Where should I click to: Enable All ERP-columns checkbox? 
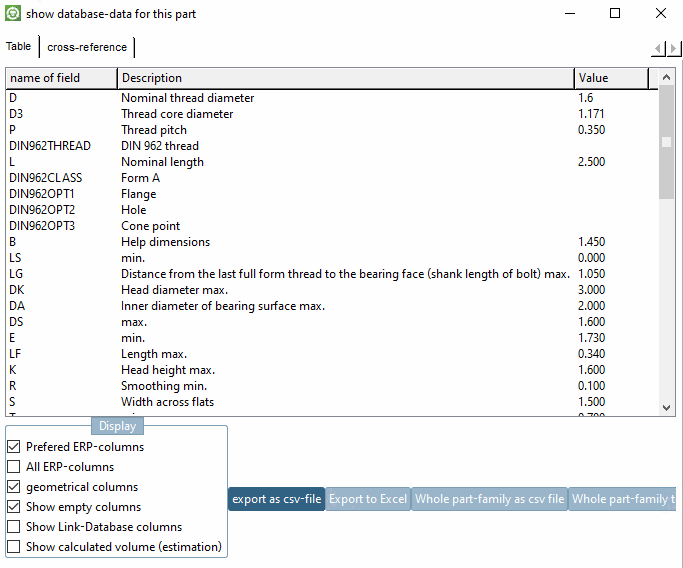point(14,467)
